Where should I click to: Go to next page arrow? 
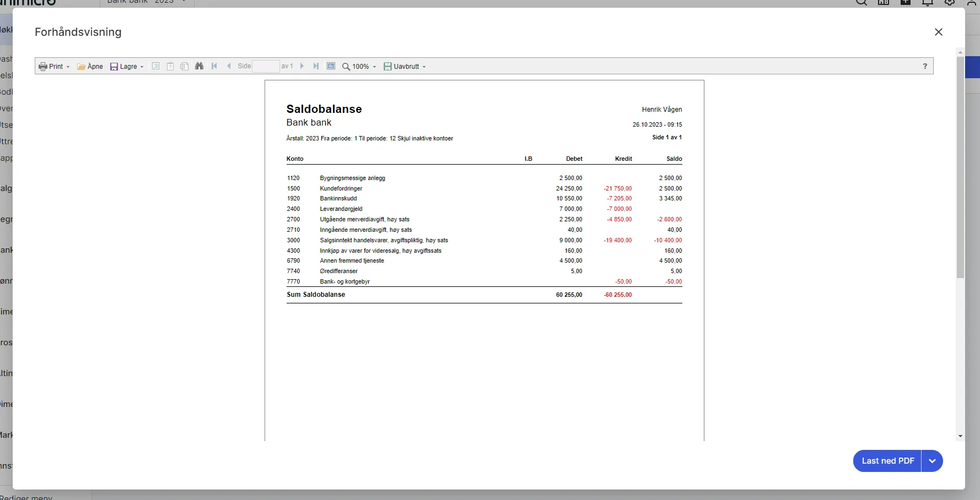click(301, 66)
